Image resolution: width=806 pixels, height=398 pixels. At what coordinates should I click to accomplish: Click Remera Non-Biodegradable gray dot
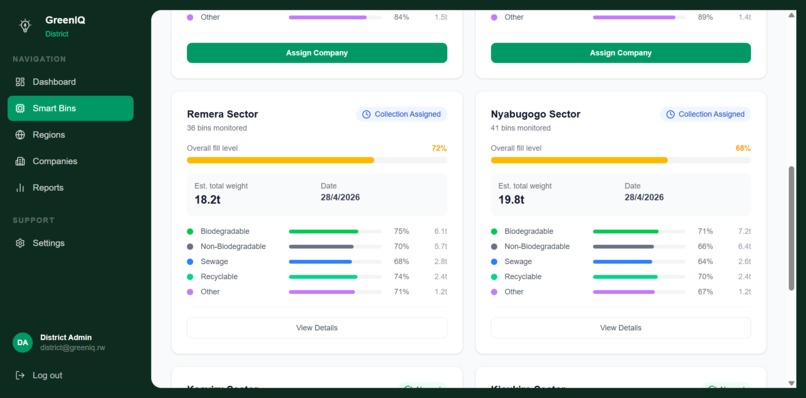[190, 246]
